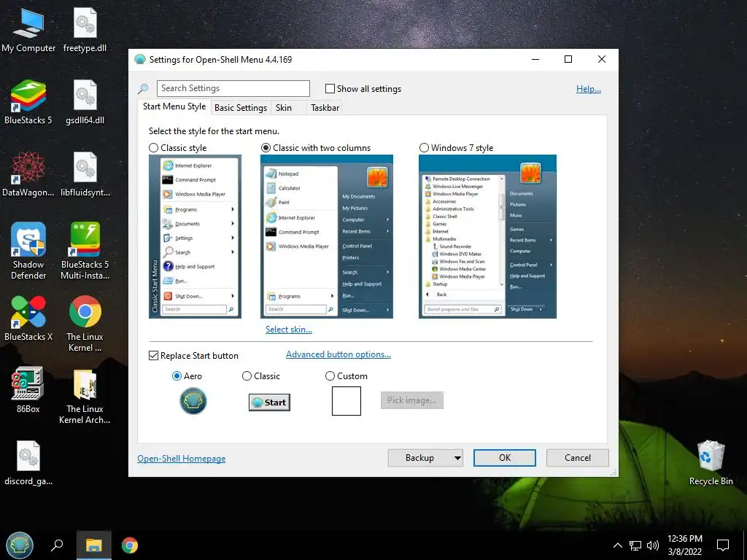Image resolution: width=747 pixels, height=560 pixels.
Task: Select the Shadow Defender shortcut
Action: coord(28,252)
